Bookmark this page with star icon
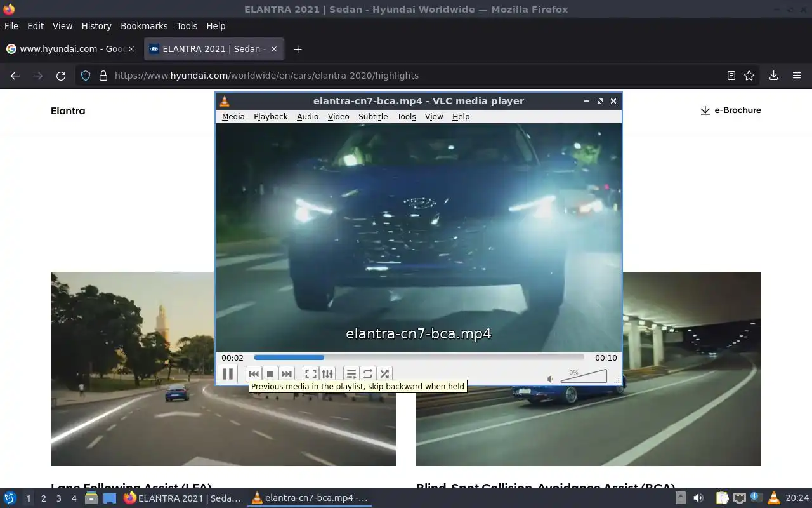This screenshot has width=812, height=508. coord(749,76)
